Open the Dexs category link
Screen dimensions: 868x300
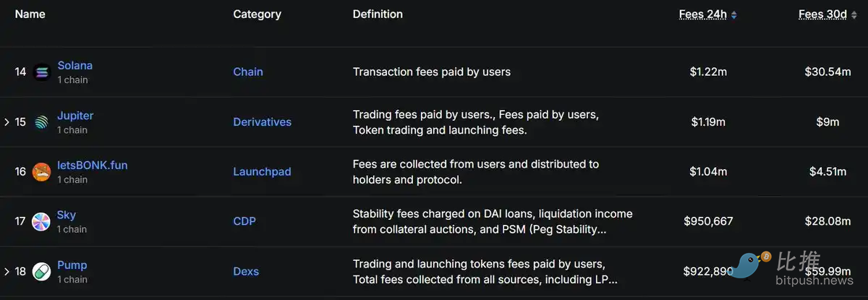246,271
